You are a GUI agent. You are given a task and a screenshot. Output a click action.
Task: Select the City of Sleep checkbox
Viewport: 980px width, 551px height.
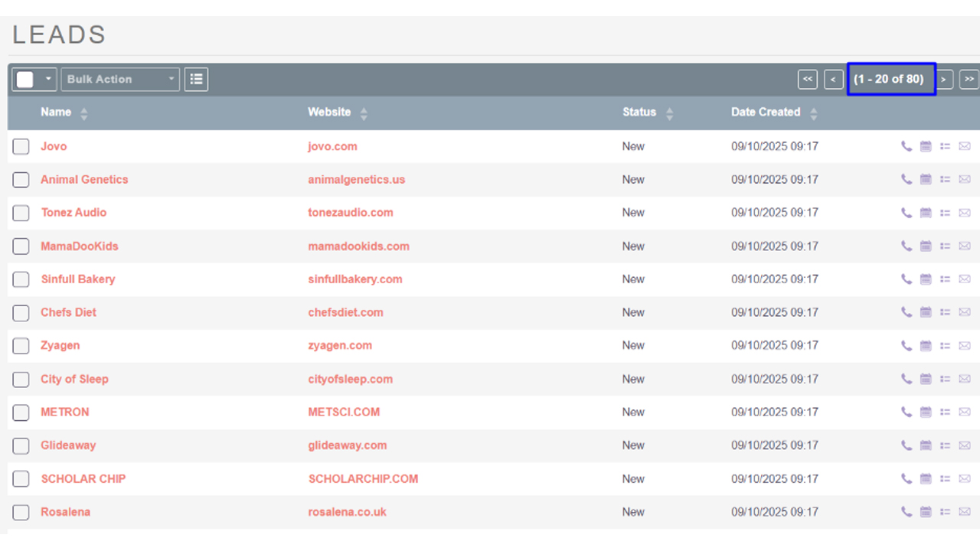tap(21, 379)
